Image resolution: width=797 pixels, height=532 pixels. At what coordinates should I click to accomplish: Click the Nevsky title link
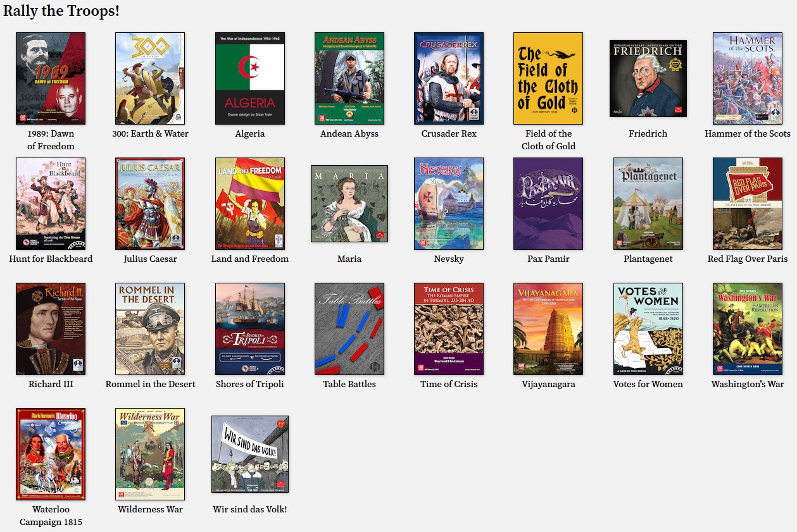click(x=449, y=259)
